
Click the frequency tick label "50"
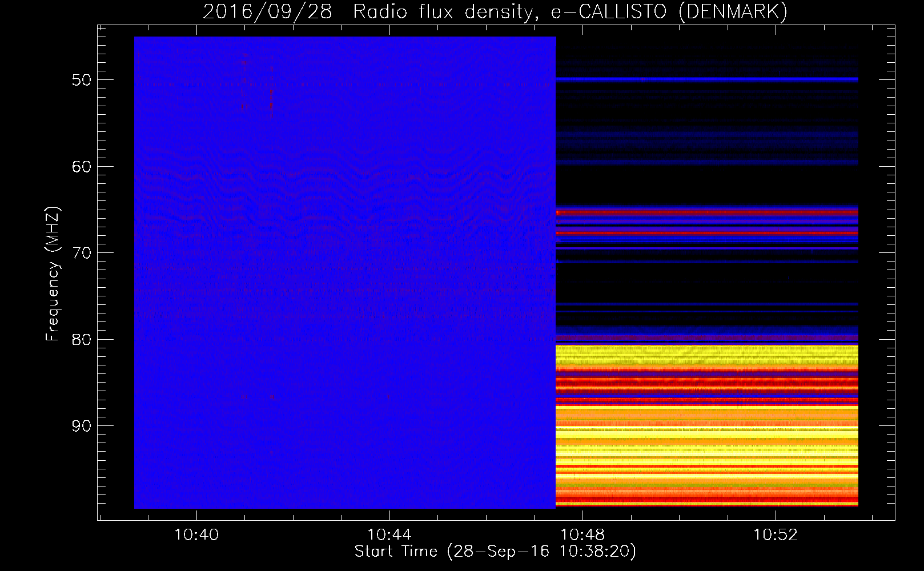[82, 80]
